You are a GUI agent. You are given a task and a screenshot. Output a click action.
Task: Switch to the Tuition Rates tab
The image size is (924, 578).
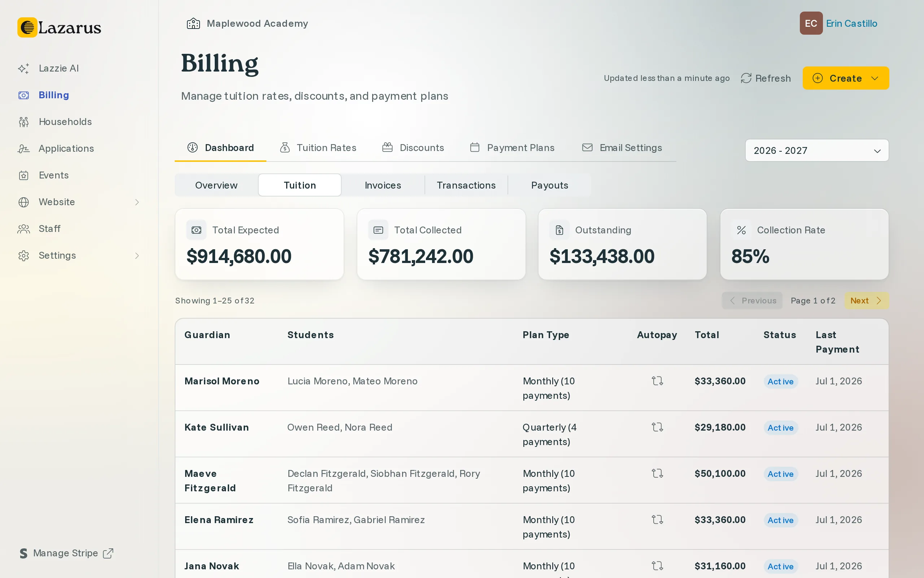318,147
